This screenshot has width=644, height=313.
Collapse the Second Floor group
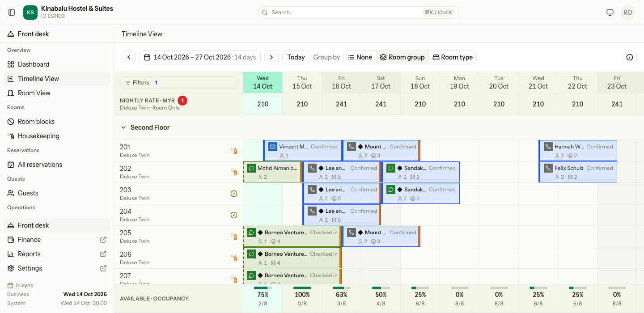point(124,127)
